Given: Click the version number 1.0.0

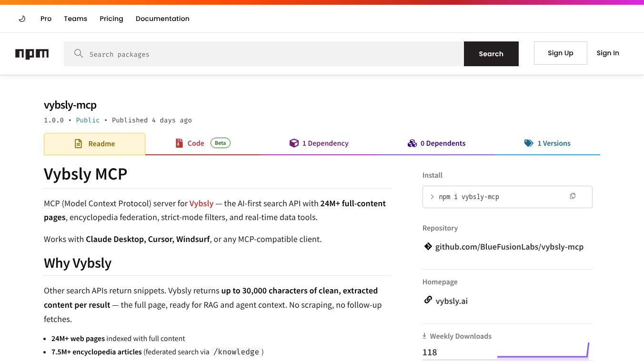Looking at the screenshot, I should [54, 120].
